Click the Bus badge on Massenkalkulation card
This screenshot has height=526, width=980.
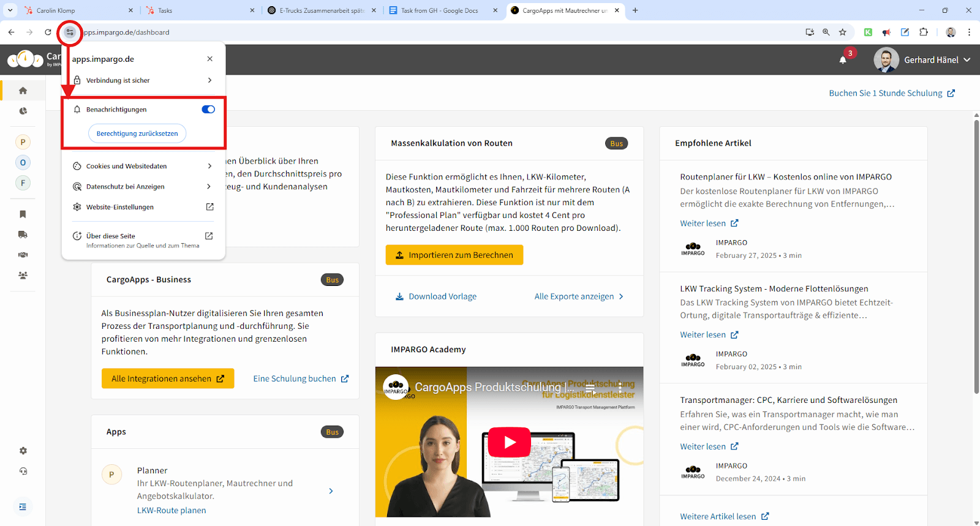point(616,143)
